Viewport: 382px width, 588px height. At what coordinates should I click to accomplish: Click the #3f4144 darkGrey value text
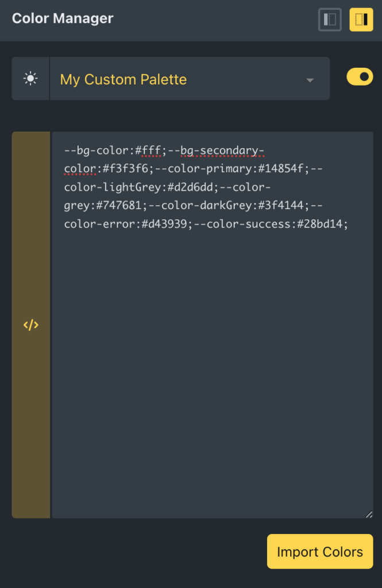pos(281,206)
